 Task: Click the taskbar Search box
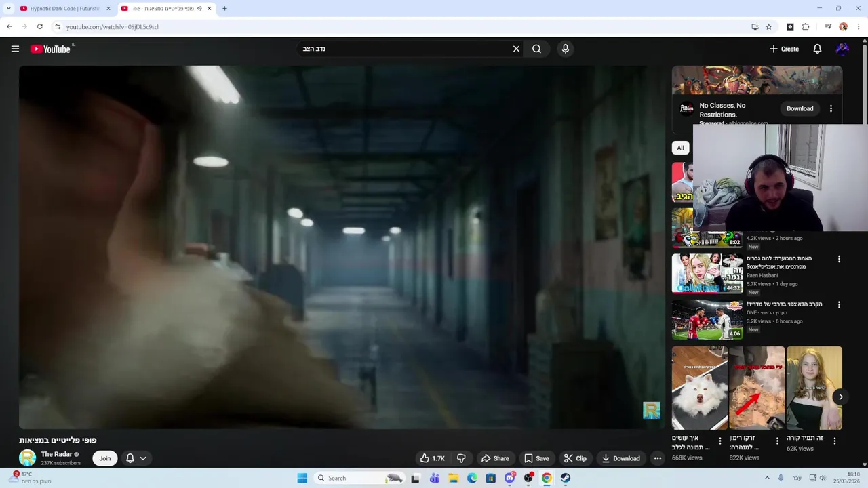[x=360, y=478]
